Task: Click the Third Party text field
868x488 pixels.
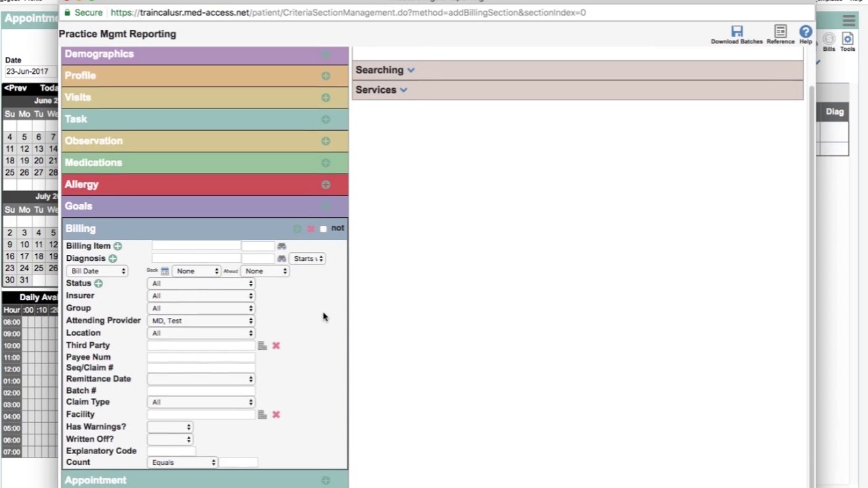Action: 201,346
